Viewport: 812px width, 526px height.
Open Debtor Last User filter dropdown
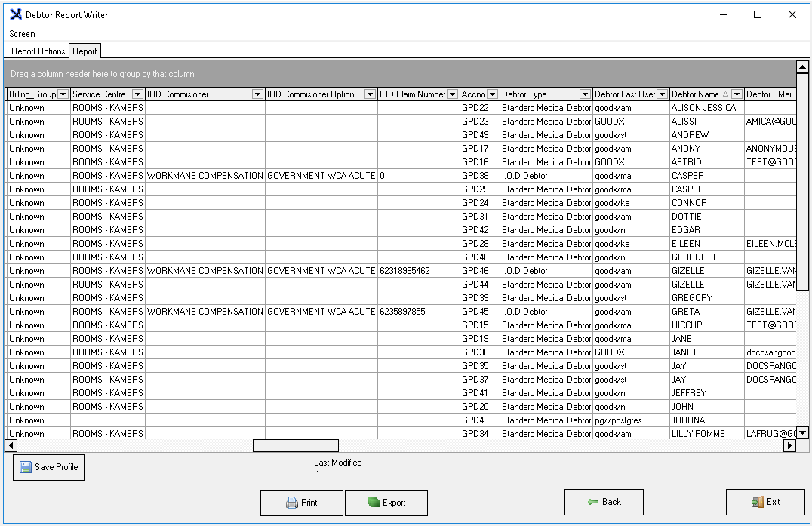pos(662,94)
